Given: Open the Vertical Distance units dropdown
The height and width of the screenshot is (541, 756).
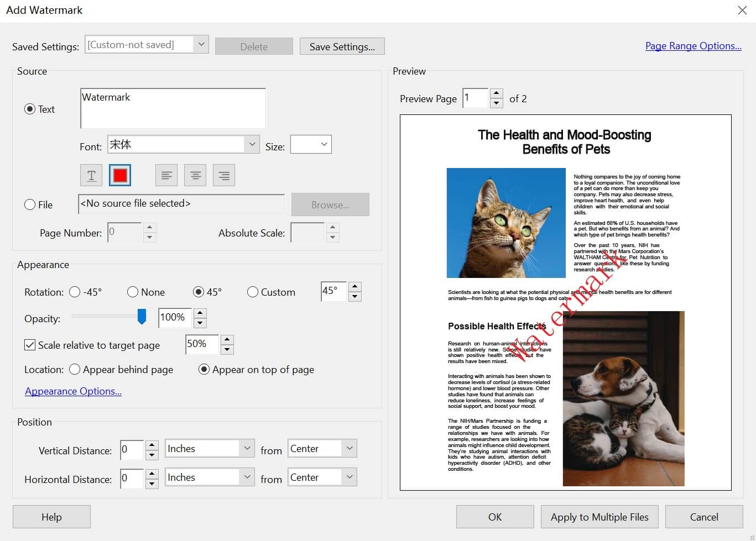Looking at the screenshot, I should [247, 448].
